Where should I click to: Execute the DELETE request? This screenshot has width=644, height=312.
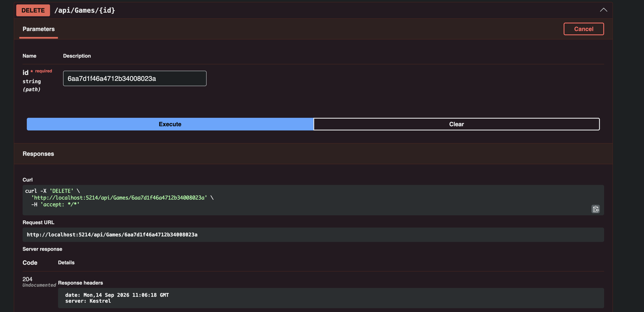coord(170,124)
